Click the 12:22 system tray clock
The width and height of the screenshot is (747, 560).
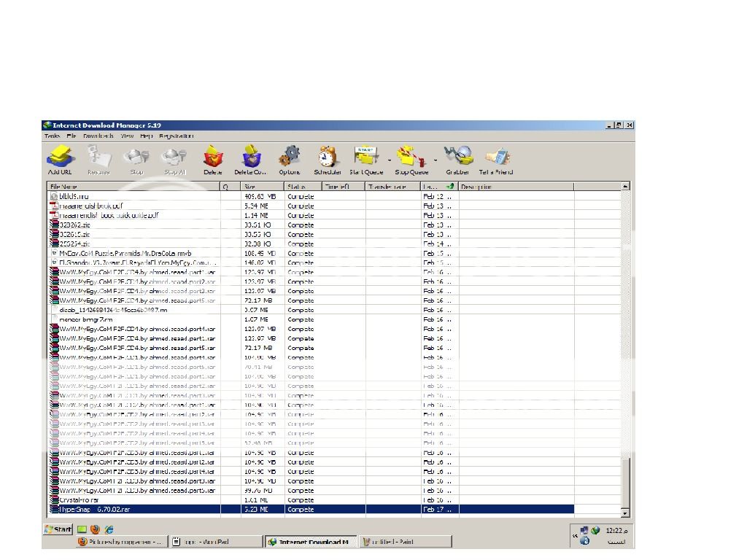click(616, 531)
